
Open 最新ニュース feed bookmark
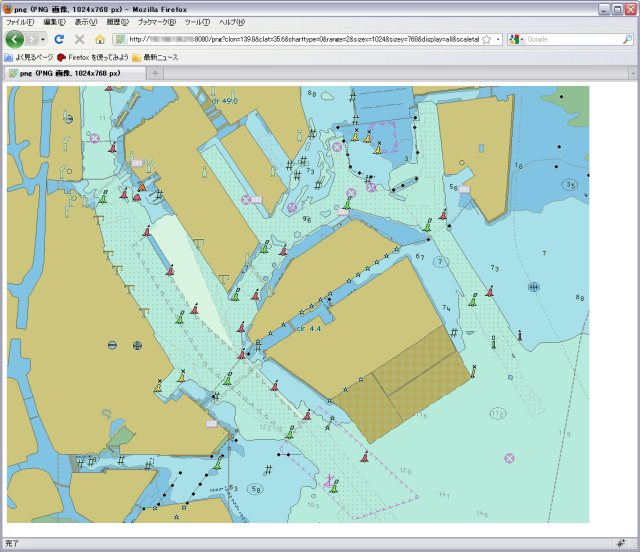(155, 57)
